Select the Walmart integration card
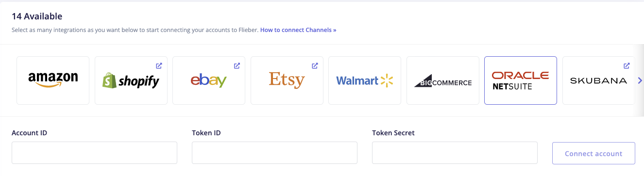 365,80
